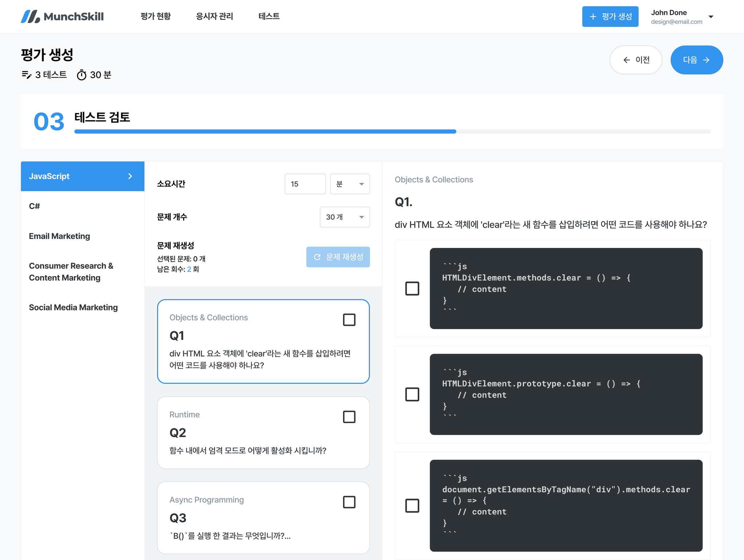Click the refresh icon in 문제 재생성 button

317,257
